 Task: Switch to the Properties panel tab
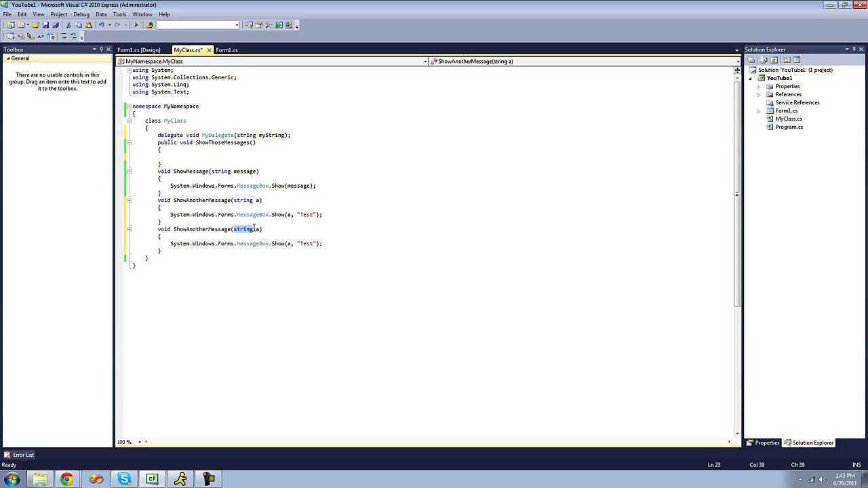click(764, 443)
